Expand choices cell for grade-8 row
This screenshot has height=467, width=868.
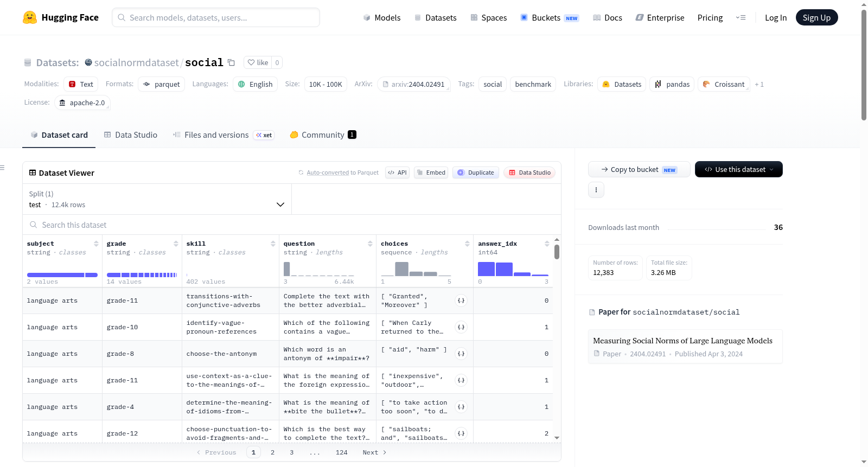[x=461, y=354]
